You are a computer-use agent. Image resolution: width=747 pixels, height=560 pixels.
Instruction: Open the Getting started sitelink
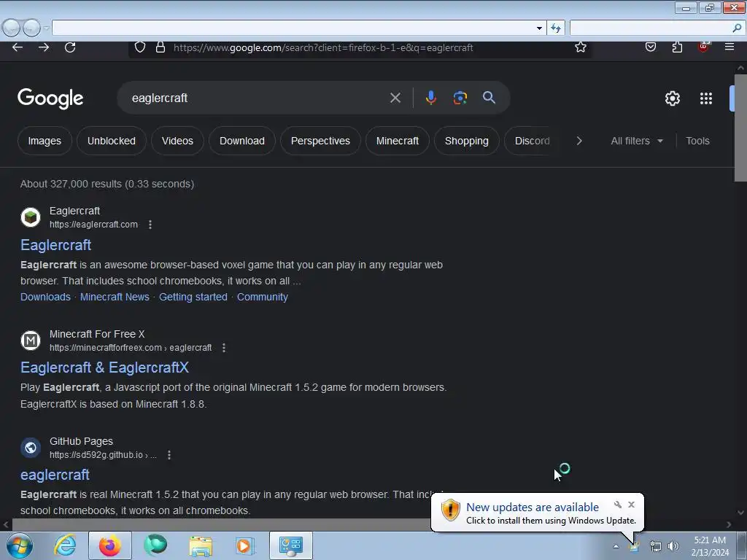click(193, 297)
